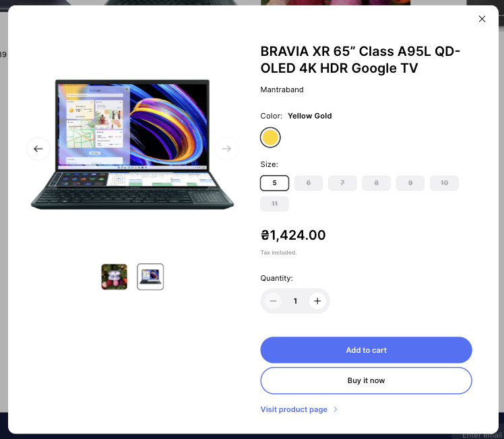Show previous product image with left arrow
Image resolution: width=504 pixels, height=439 pixels.
38,149
